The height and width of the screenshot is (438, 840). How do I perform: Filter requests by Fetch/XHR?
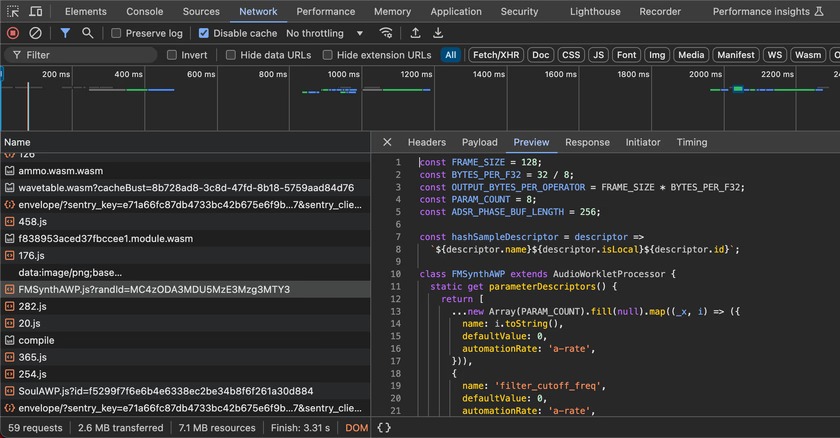(495, 55)
